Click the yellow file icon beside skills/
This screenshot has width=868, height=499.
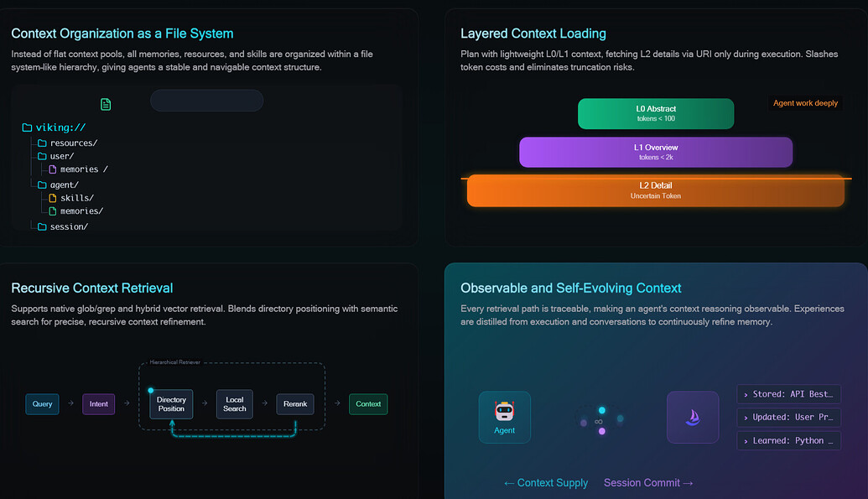tap(53, 198)
